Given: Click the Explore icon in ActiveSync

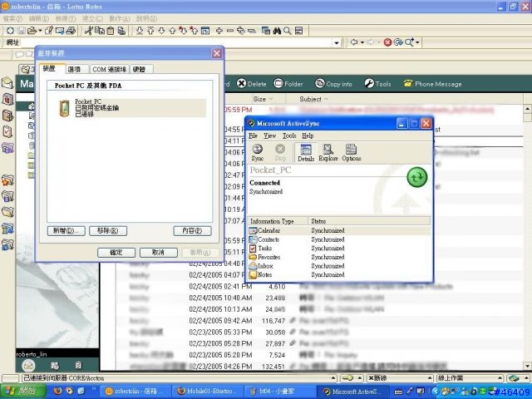Looking at the screenshot, I should coord(328,152).
